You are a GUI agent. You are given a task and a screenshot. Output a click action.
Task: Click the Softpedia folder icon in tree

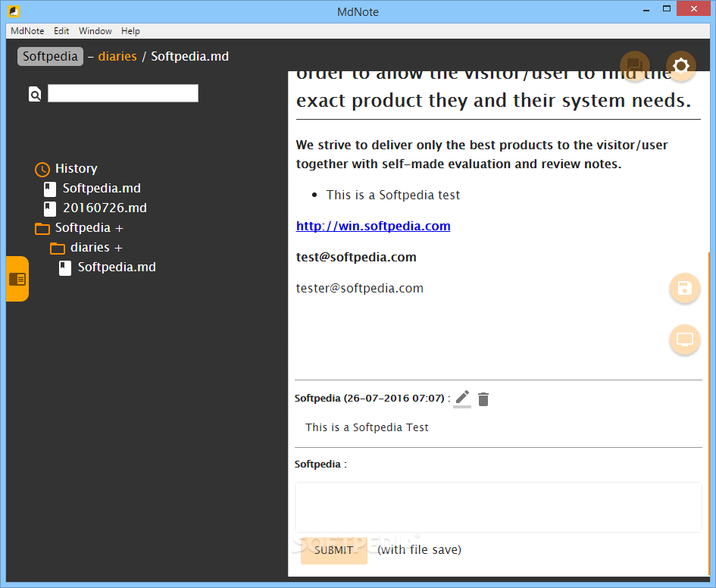42,228
